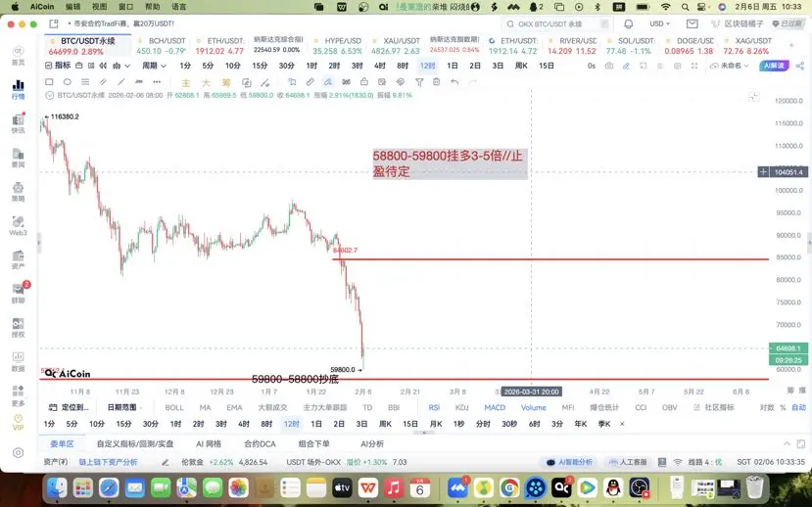The width and height of the screenshot is (812, 507).
Task: Open the 未命名 layout dropdown
Action: pyautogui.click(x=730, y=66)
